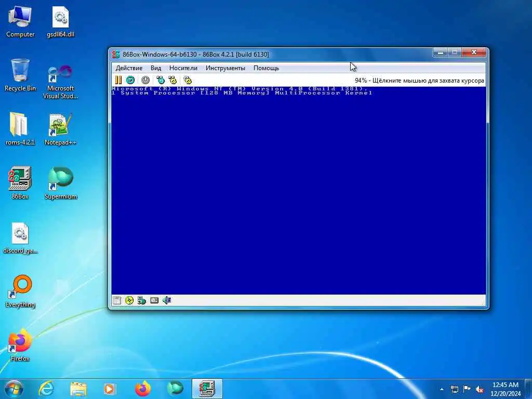
Task: Click the MIDI/device status bar icon
Action: tap(154, 300)
